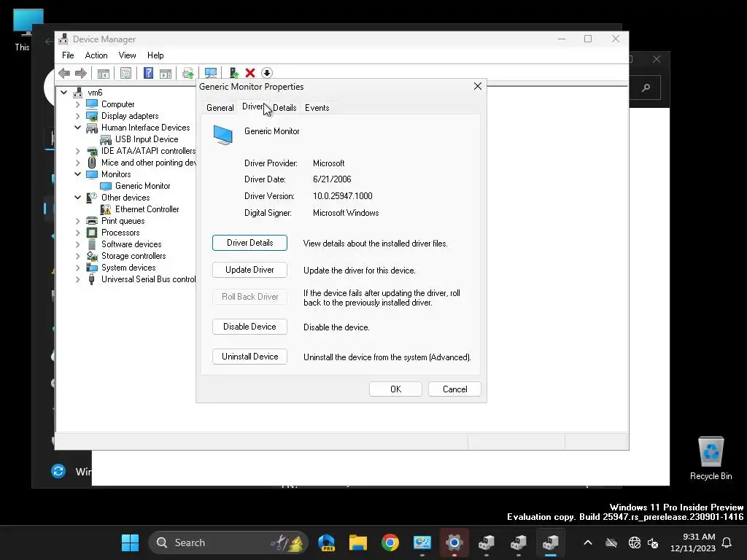Open the Recycle Bin desktop icon

pyautogui.click(x=711, y=458)
